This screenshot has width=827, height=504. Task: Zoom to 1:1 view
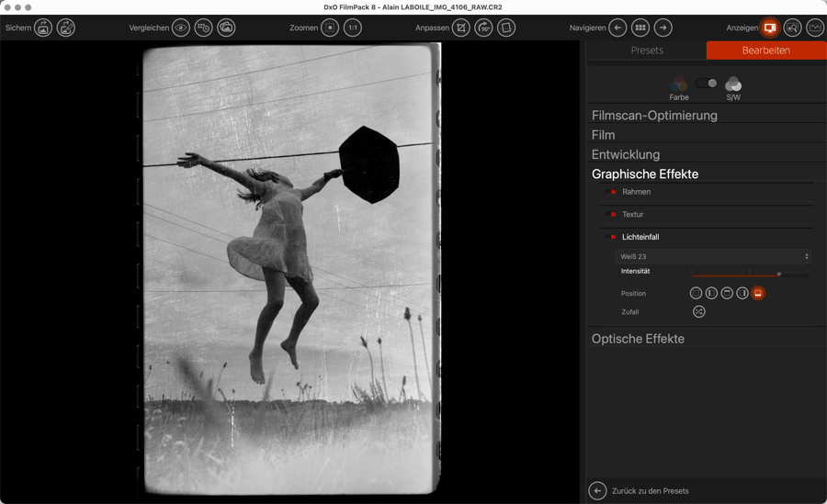[x=353, y=28]
